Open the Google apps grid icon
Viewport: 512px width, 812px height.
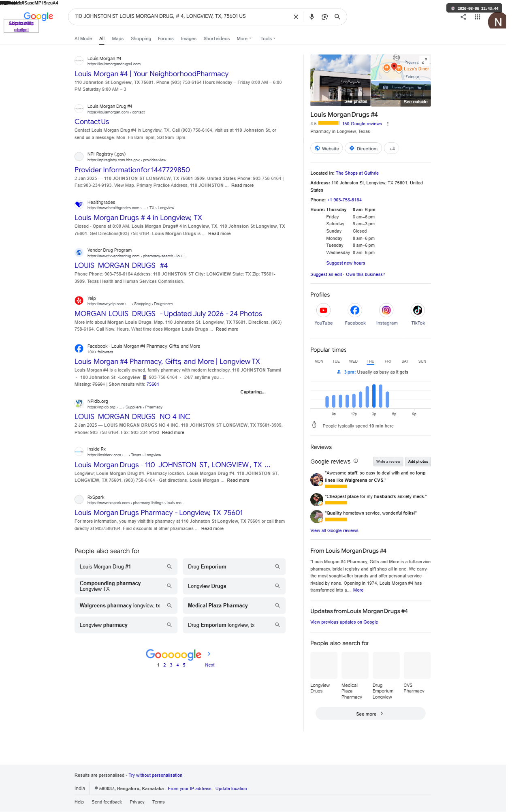pos(478,17)
